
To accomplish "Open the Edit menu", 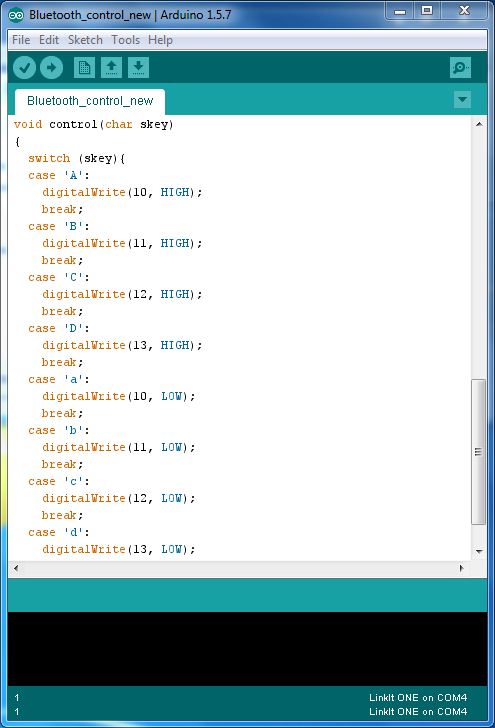I will pos(49,40).
